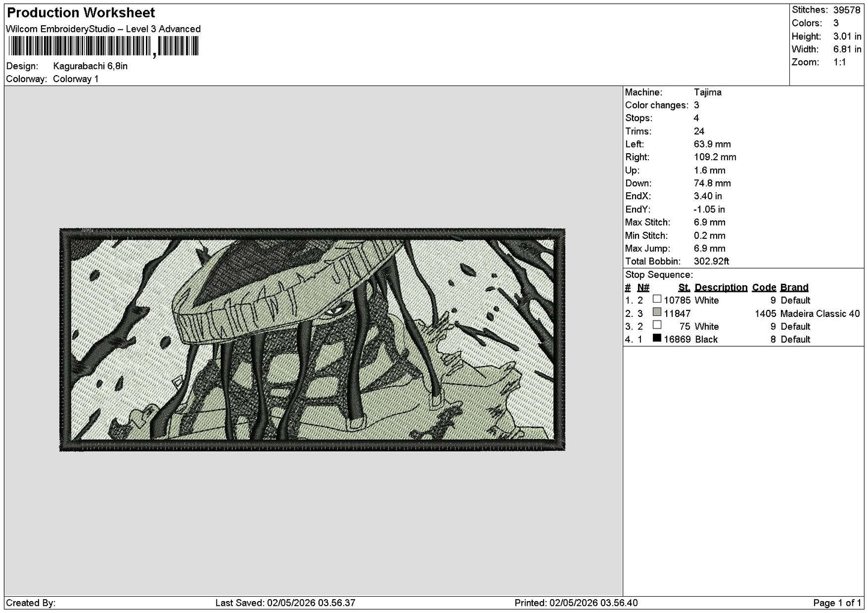Click the Production Worksheet title
868x613 pixels.
81,13
